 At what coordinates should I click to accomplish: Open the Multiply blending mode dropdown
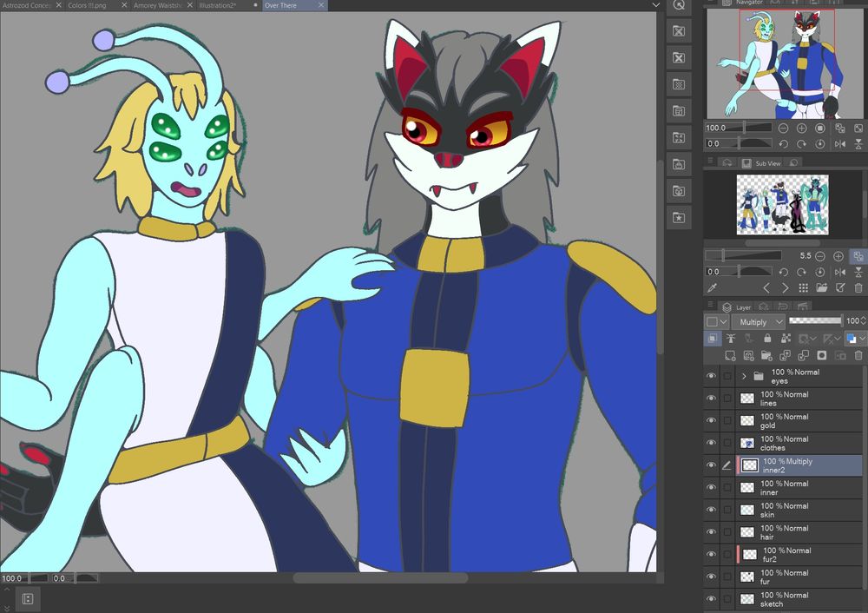(x=758, y=321)
